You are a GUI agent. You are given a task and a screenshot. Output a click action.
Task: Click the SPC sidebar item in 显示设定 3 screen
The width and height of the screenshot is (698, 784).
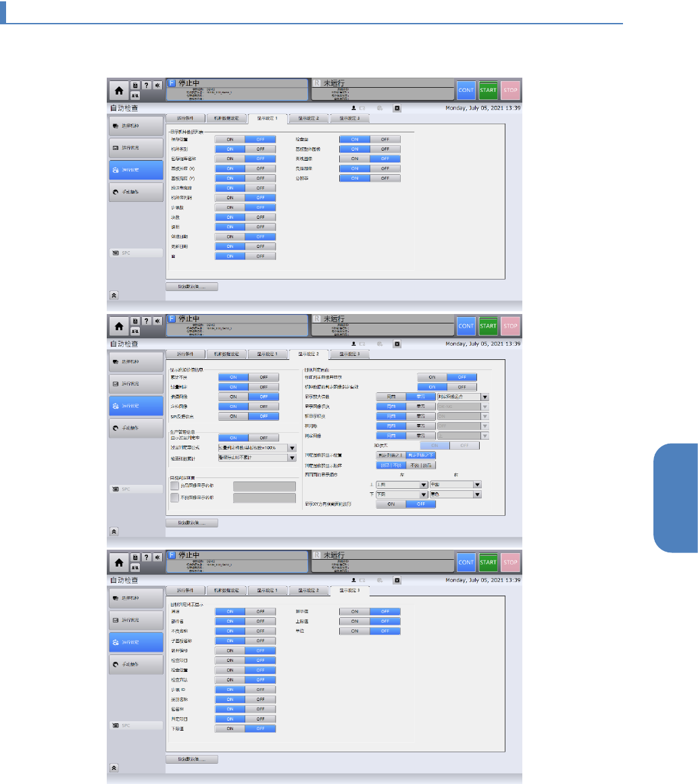(136, 725)
